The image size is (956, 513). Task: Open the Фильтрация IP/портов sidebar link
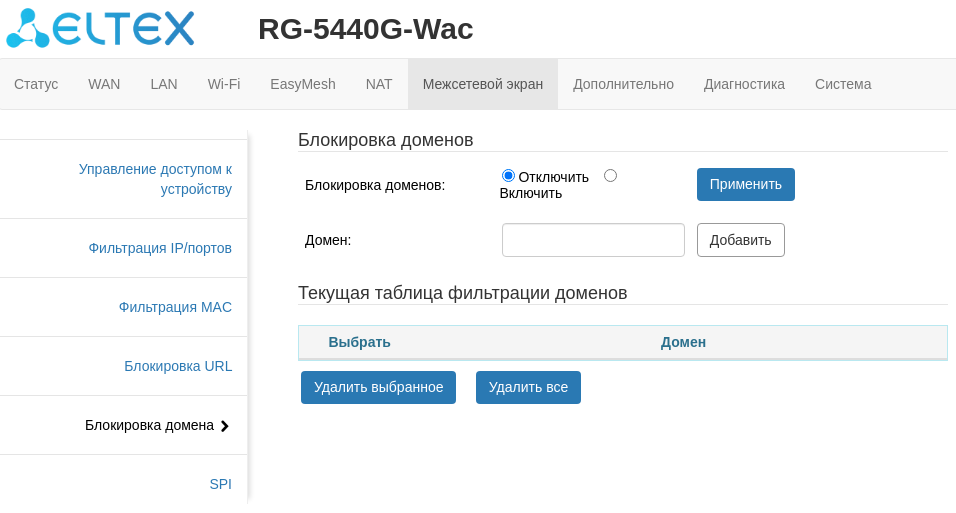(160, 248)
